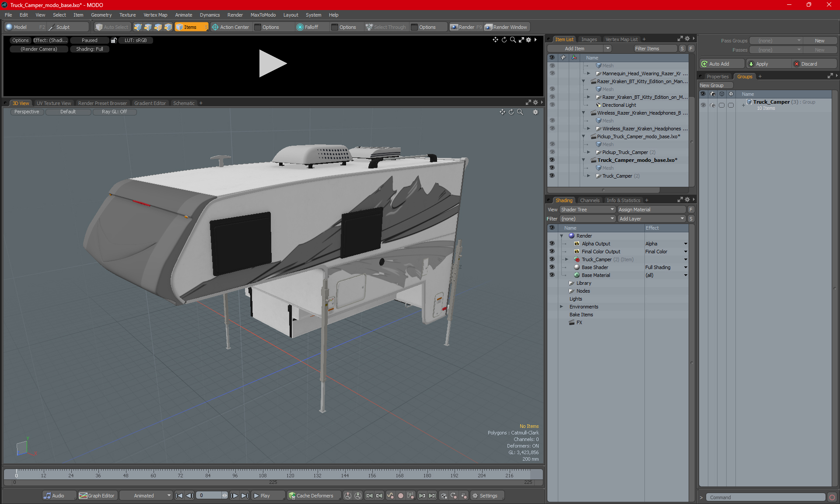Toggle visibility of Base Material layer

pos(552,275)
